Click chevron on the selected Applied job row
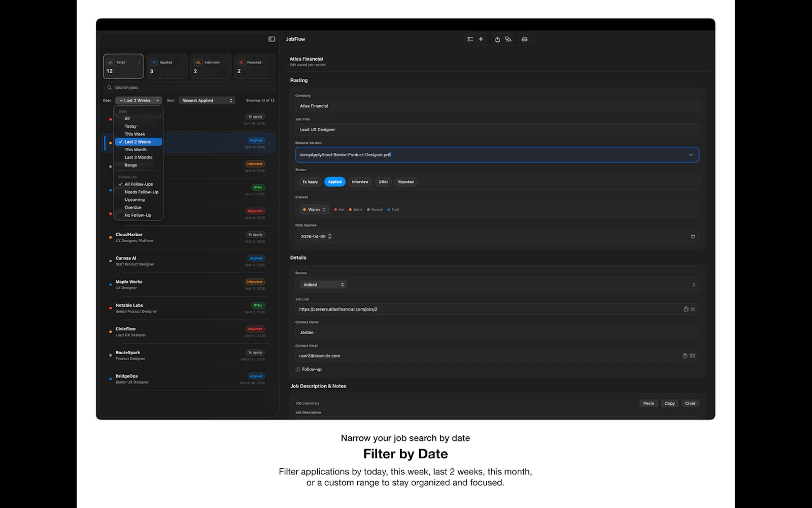812x508 pixels. [269, 143]
